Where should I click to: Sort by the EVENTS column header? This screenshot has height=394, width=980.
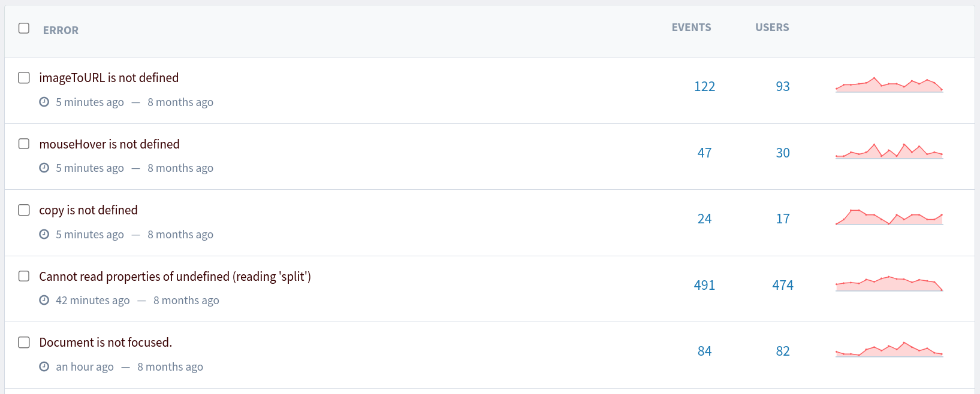(690, 27)
